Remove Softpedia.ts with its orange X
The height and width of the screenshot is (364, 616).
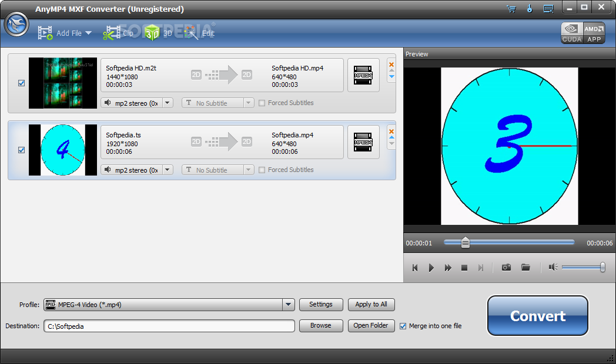391,132
